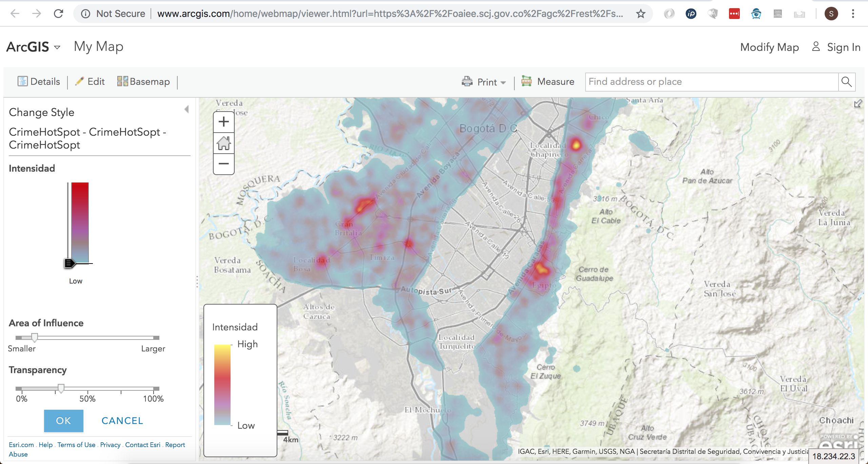Click the side panel resize grip
868x464 pixels.
[197, 282]
